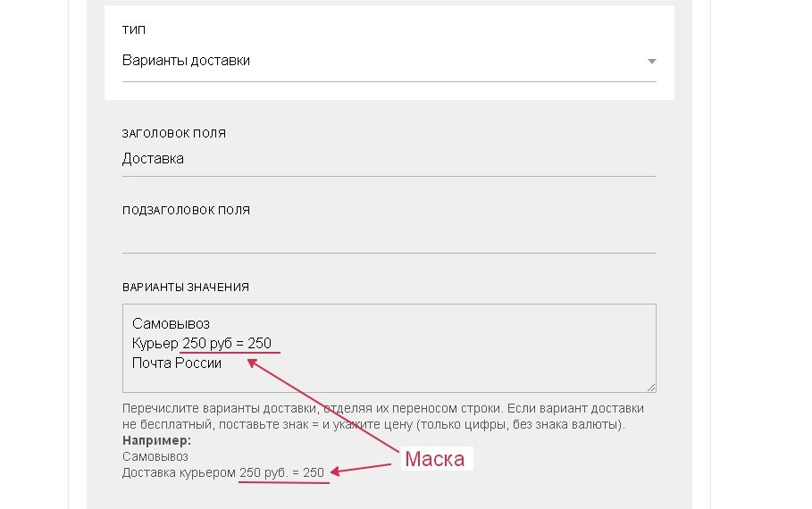Image resolution: width=812 pixels, height=509 pixels.
Task: Click the red 'Маска' annotation label
Action: (x=435, y=459)
